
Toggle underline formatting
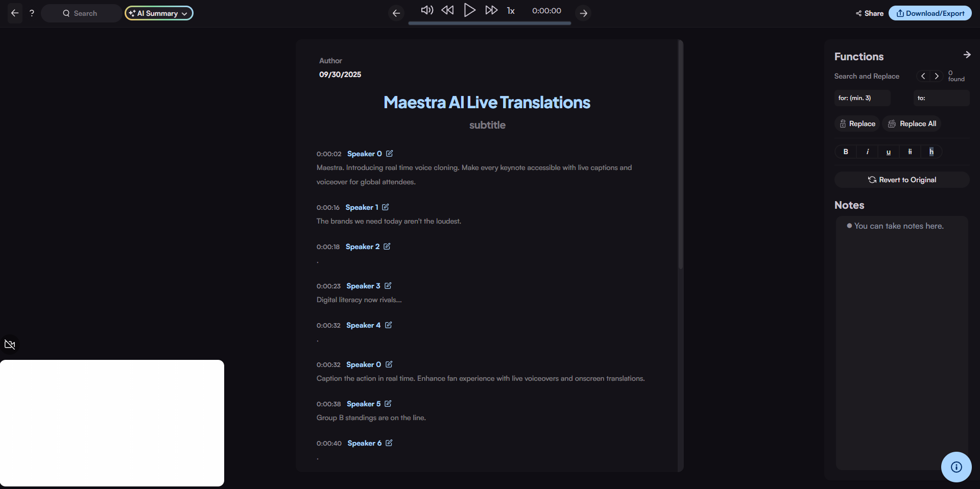[x=889, y=152]
